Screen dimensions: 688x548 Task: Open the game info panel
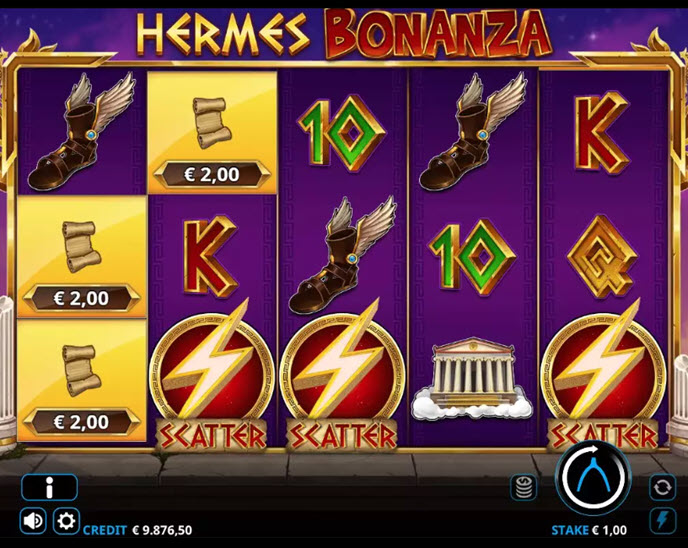point(50,487)
